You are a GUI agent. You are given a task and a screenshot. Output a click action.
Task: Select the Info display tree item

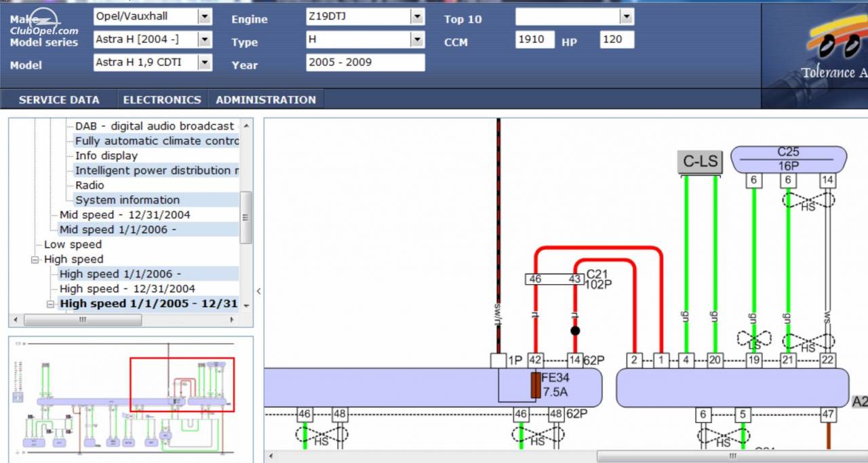[x=106, y=156]
